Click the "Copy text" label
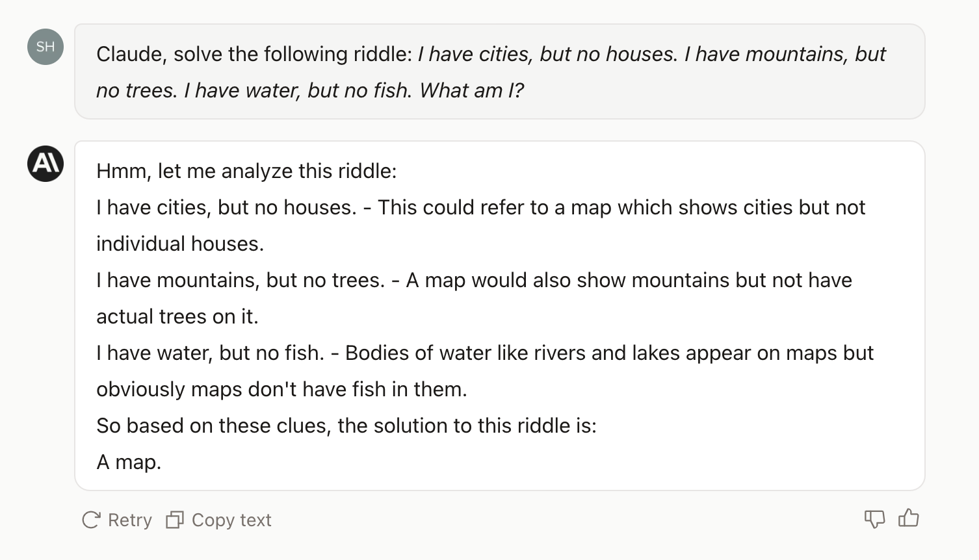Screen dimensions: 979x560 (231, 520)
